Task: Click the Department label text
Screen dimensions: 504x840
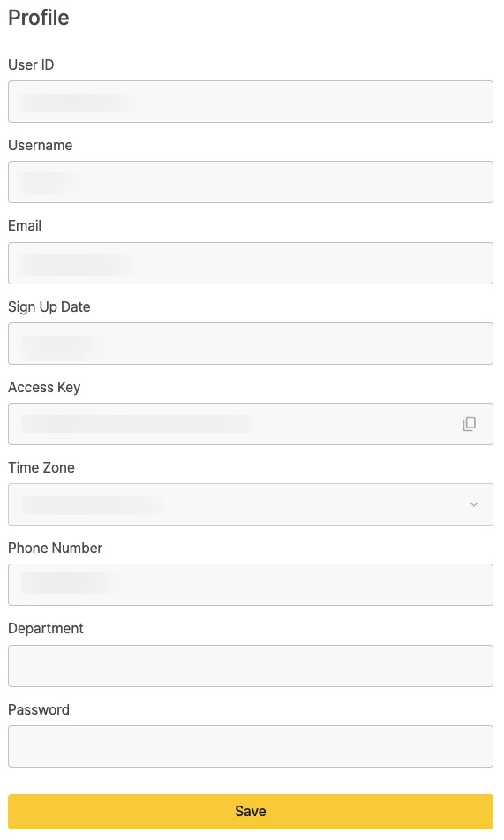Action: 46,628
